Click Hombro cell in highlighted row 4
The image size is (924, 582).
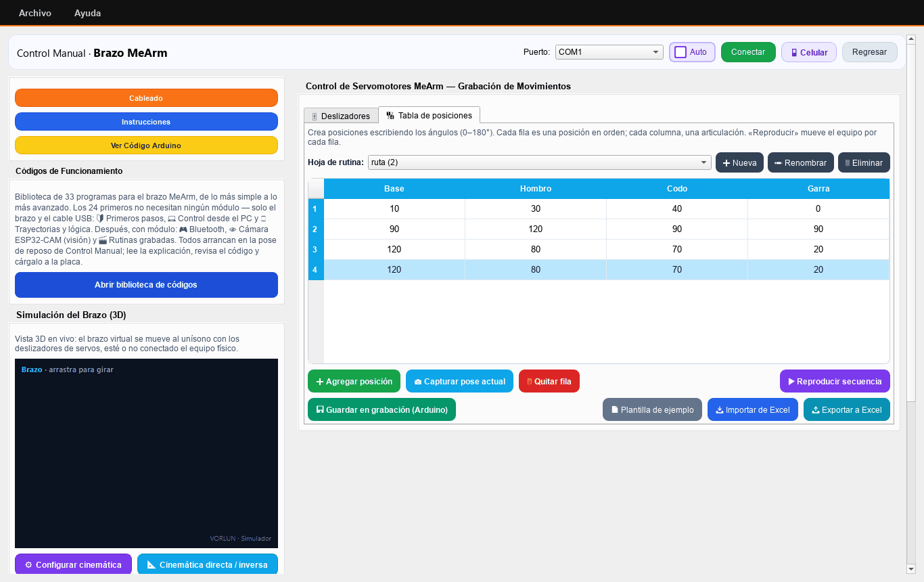point(536,270)
